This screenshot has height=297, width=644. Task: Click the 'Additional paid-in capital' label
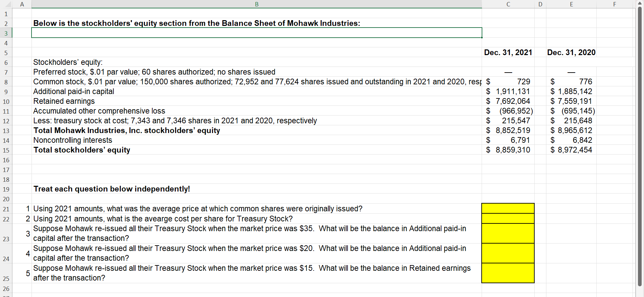tap(73, 91)
